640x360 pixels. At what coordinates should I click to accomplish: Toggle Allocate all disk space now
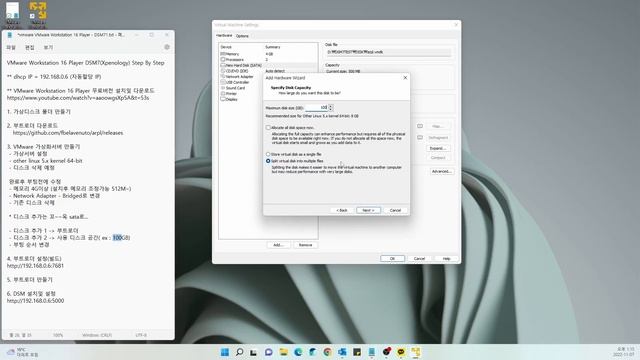[x=268, y=128]
